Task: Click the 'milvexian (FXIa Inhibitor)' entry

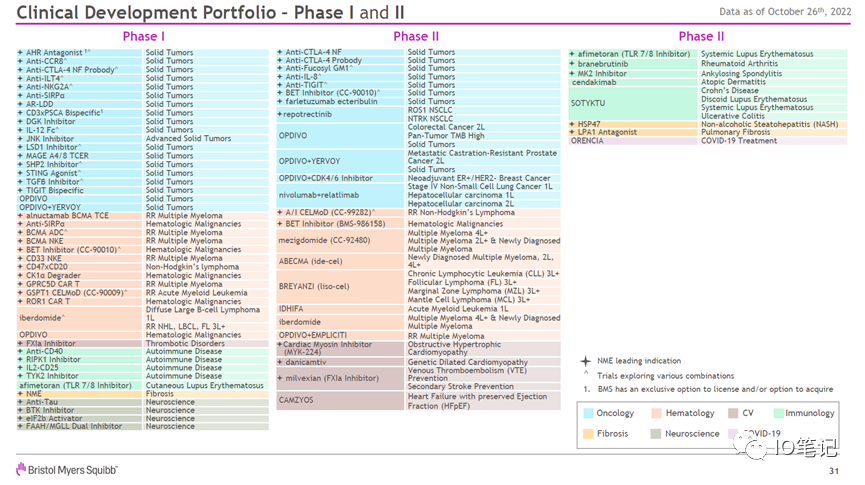Action: point(332,379)
